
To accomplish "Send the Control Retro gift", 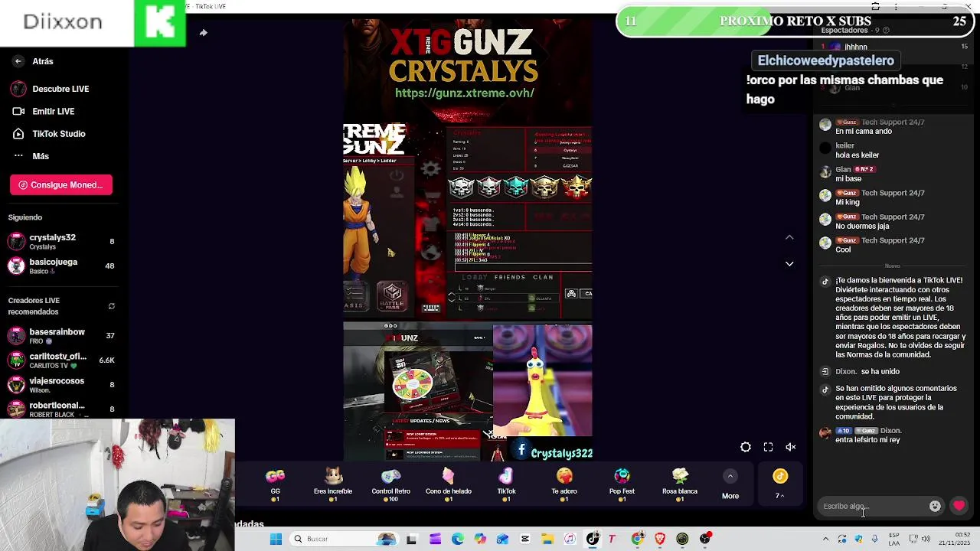I will (x=391, y=484).
